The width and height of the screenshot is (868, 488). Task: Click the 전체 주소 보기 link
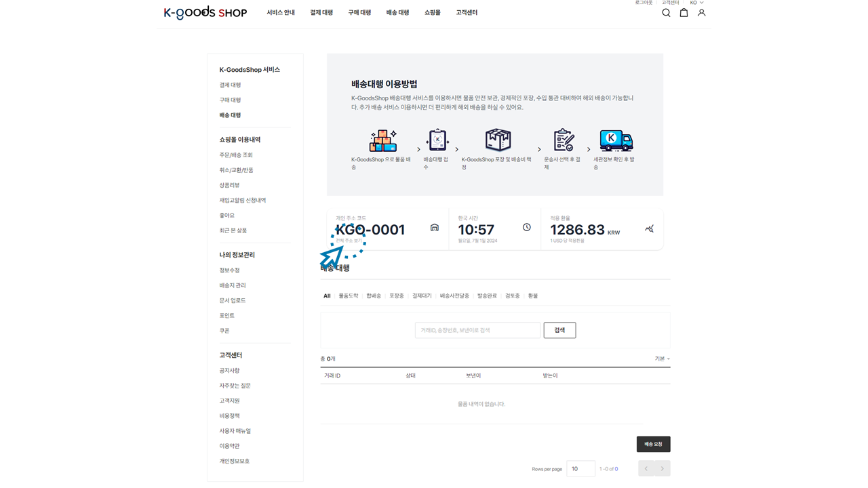(x=349, y=241)
